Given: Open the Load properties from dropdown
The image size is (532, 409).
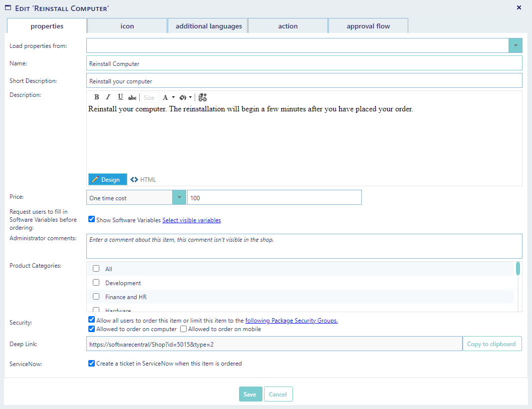Looking at the screenshot, I should 515,46.
